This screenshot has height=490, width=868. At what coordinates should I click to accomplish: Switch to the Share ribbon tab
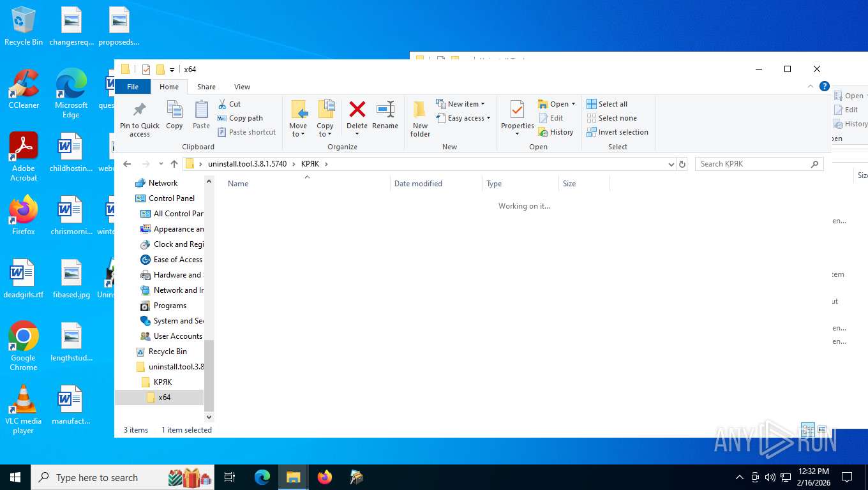pos(206,87)
